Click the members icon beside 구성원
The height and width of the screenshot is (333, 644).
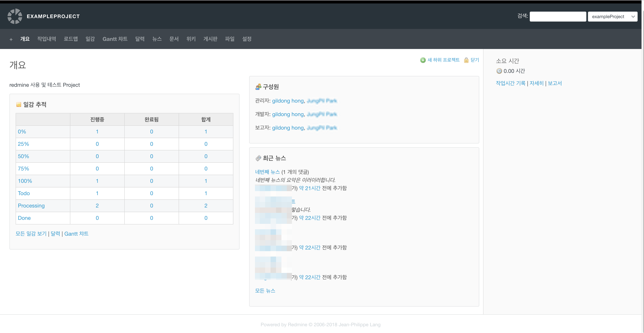point(258,87)
